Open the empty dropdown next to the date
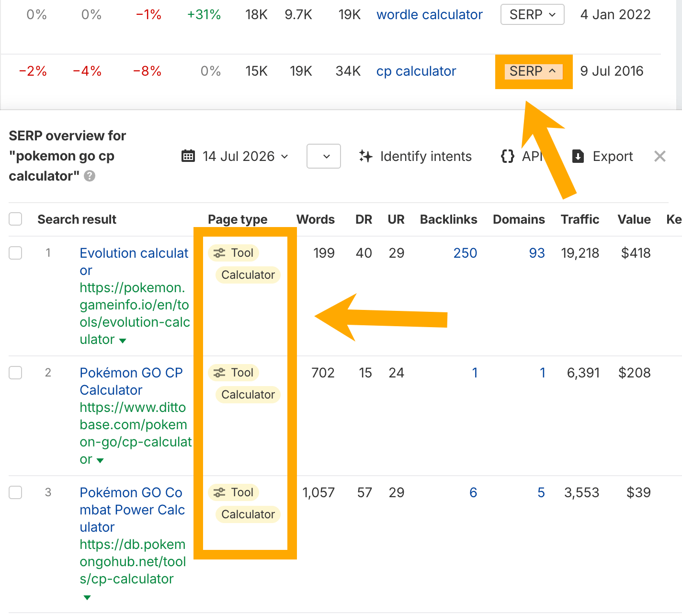Viewport: 682px width, 616px height. [x=324, y=156]
